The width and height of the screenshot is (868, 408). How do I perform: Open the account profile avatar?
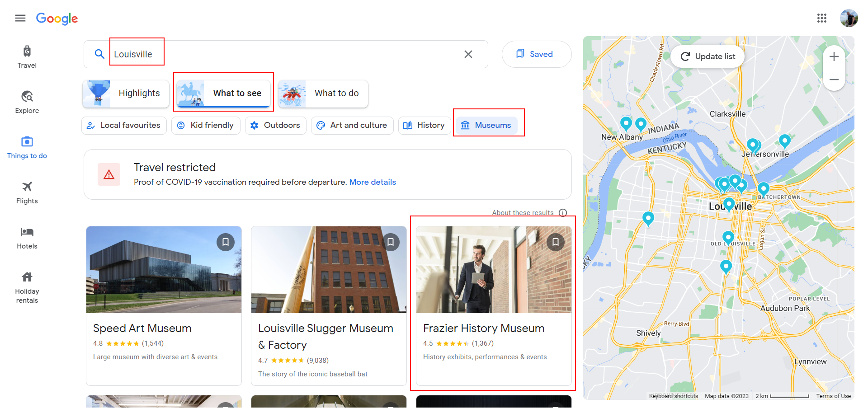[x=849, y=18]
